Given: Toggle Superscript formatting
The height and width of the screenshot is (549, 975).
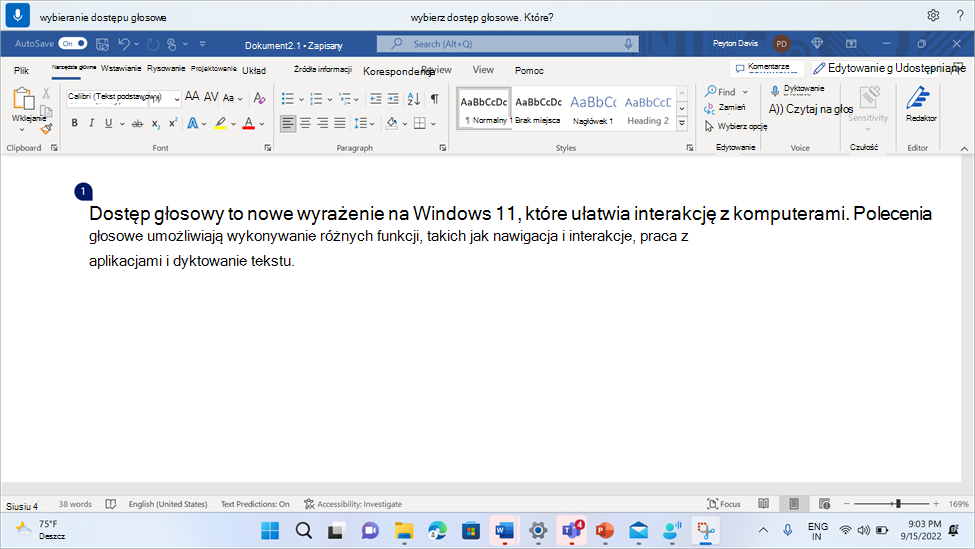Looking at the screenshot, I should click(x=173, y=123).
